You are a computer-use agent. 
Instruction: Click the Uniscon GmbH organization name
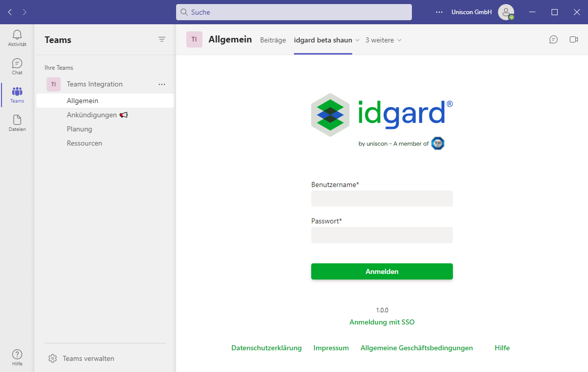pos(472,12)
